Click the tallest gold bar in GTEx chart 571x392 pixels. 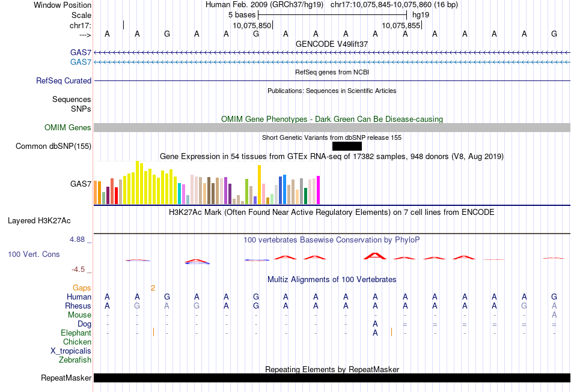(x=259, y=185)
